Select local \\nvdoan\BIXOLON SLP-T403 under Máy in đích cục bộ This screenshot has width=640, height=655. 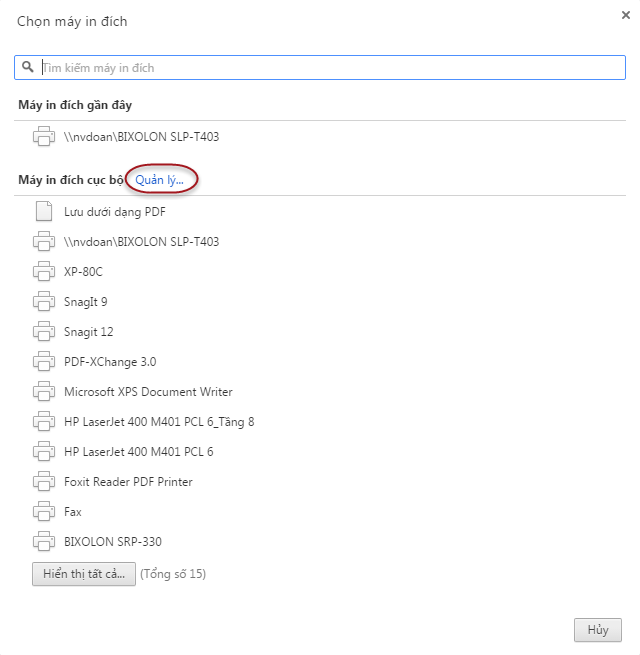141,242
